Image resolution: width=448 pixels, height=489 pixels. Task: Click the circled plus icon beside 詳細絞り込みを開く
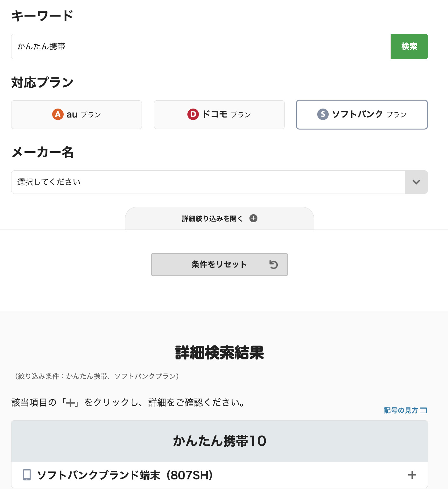[253, 218]
